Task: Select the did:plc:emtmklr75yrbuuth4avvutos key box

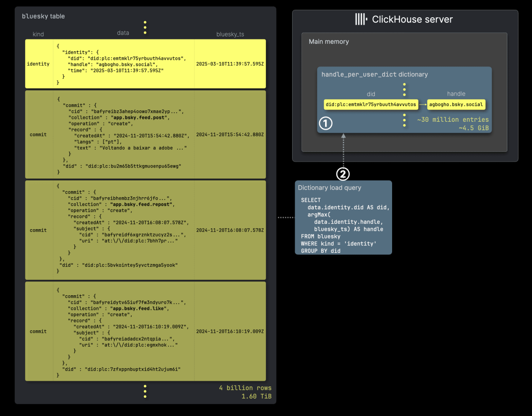Action: pos(371,104)
